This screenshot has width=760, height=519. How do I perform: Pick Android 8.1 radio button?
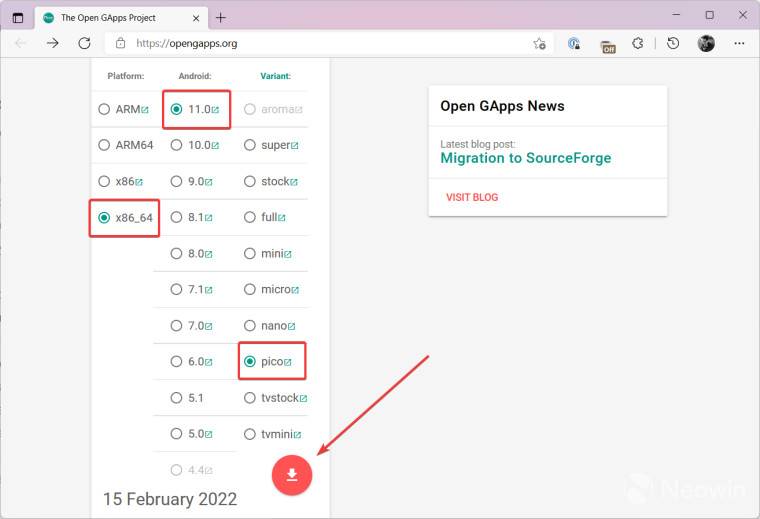176,217
